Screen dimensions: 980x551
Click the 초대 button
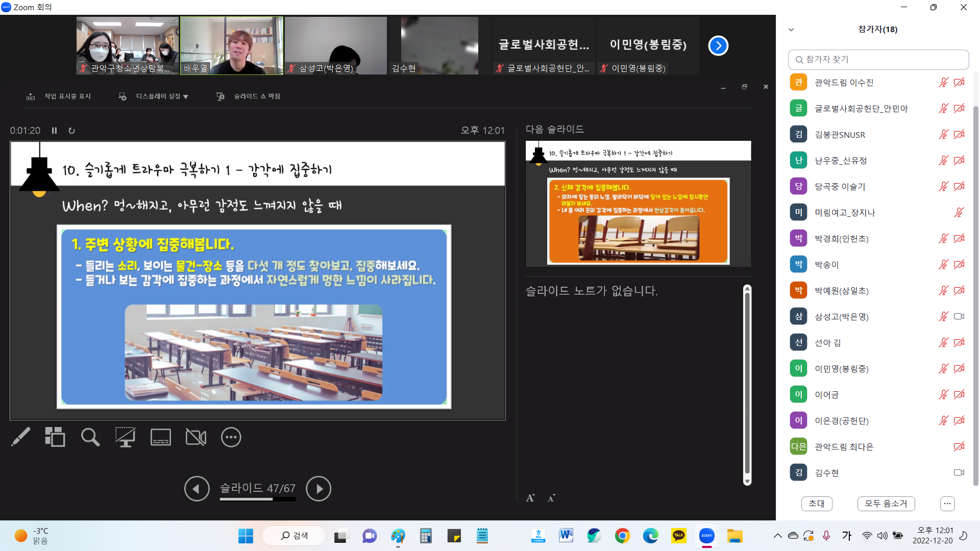(817, 504)
